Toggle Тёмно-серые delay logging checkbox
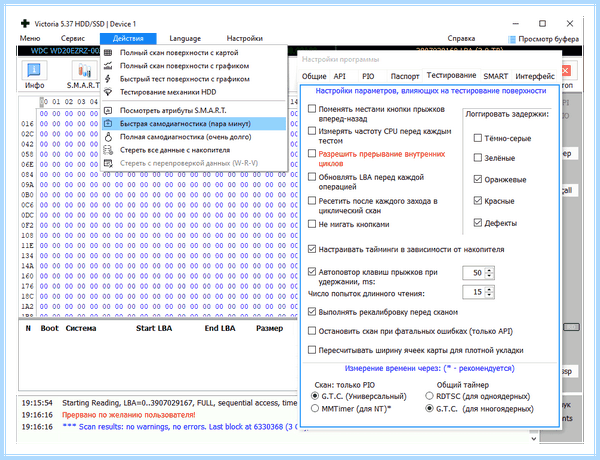The width and height of the screenshot is (600, 460). pos(478,138)
